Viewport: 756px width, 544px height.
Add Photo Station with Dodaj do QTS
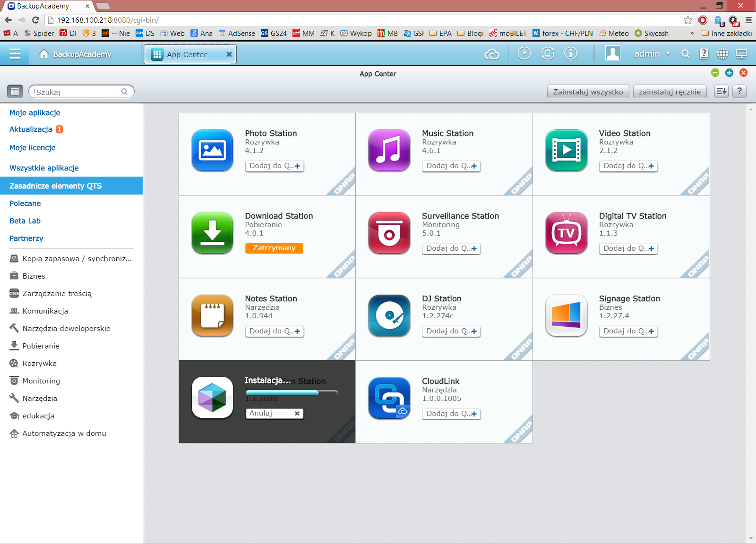coord(275,166)
